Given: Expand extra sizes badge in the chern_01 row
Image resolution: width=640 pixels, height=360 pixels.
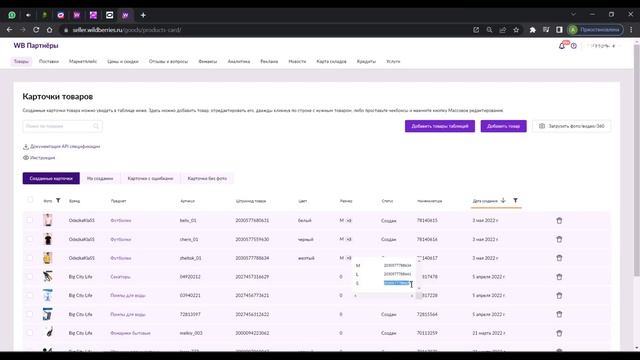Looking at the screenshot, I should (349, 239).
